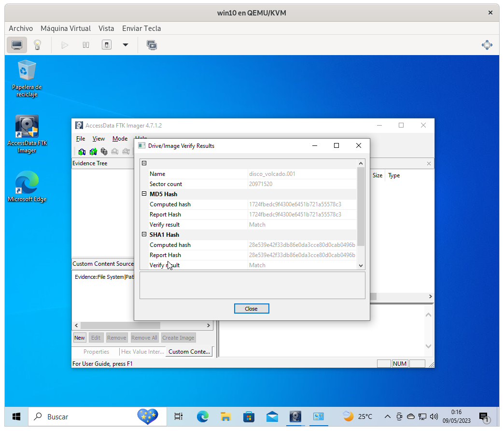504x431 pixels.
Task: Collapse the SHA1 Hash section
Action: pos(144,234)
